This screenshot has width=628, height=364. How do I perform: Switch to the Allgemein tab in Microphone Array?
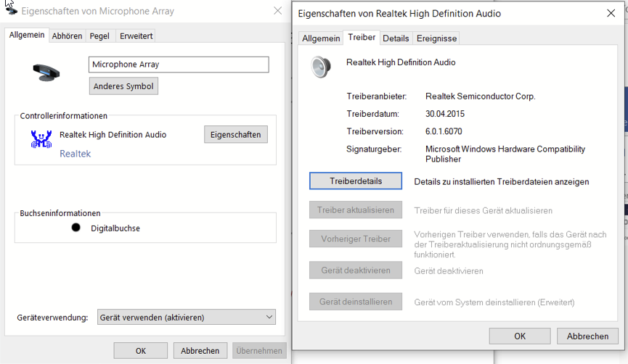coord(27,36)
